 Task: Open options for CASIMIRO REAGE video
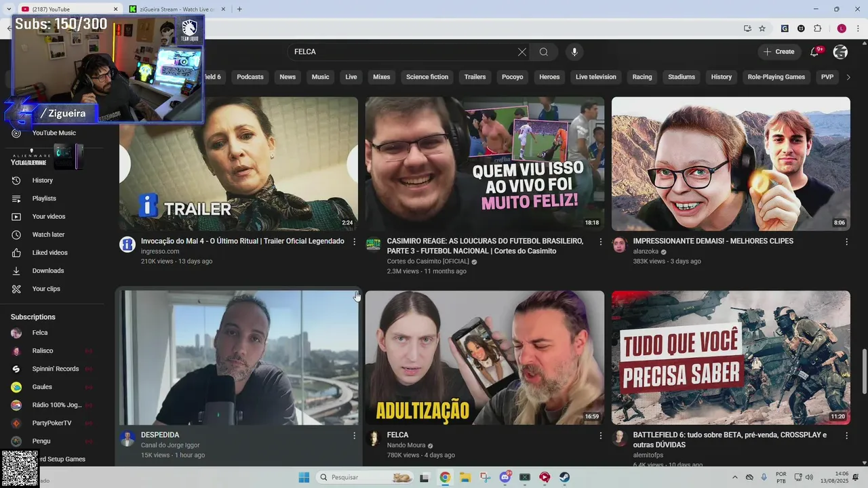point(600,242)
